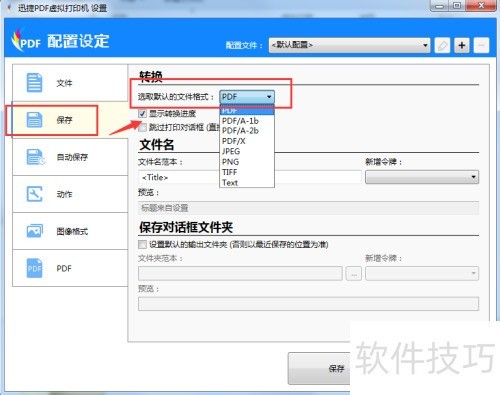Click the folder preview field
This screenshot has width=500, height=395.
tap(308, 304)
